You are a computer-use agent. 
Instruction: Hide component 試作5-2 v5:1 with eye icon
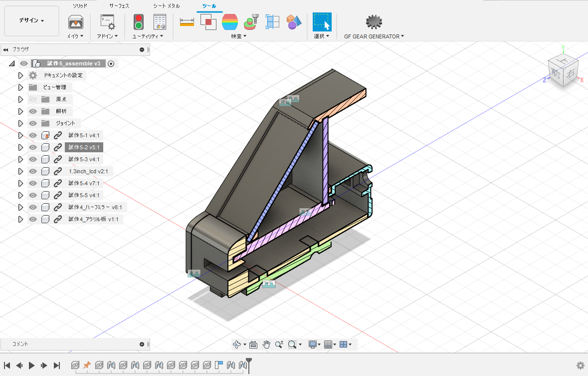click(x=33, y=147)
